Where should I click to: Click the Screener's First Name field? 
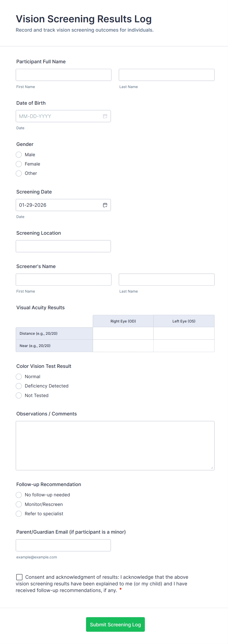63,279
